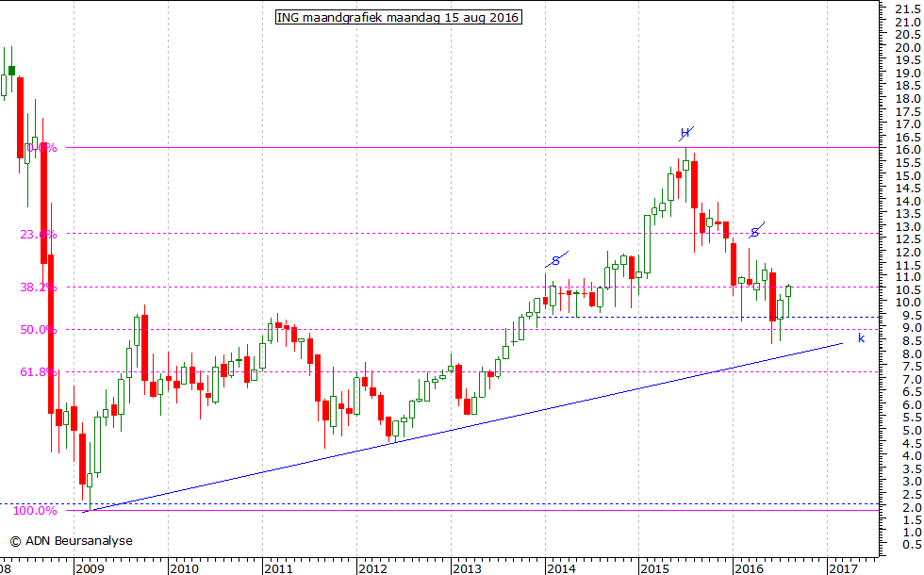Select the '61.8%' Fibonacci level label
Screen dimensions: 924x575
pos(39,372)
